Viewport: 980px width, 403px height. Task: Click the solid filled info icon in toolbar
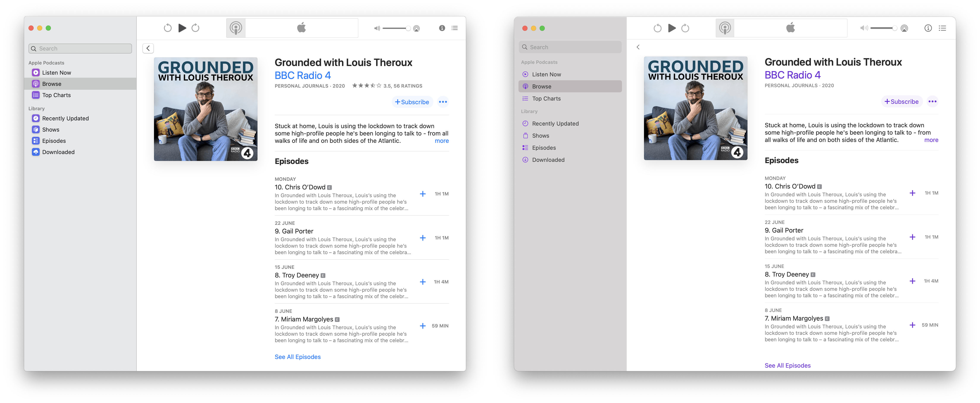tap(442, 28)
